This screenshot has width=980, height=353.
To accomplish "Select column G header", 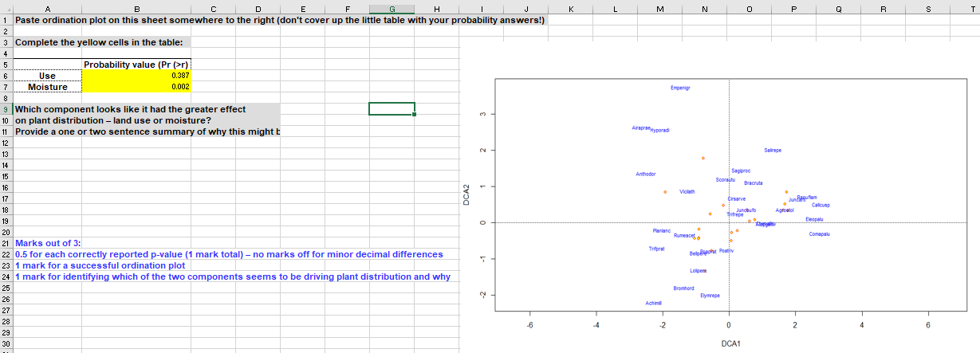I will pyautogui.click(x=392, y=8).
